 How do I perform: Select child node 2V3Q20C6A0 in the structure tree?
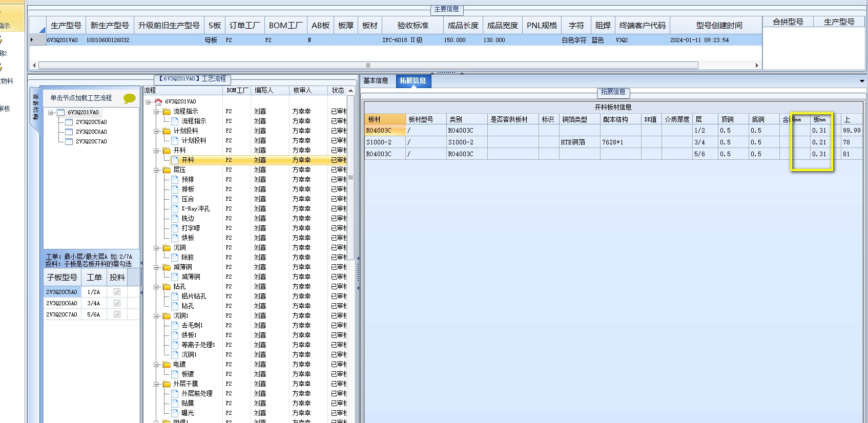[x=91, y=132]
